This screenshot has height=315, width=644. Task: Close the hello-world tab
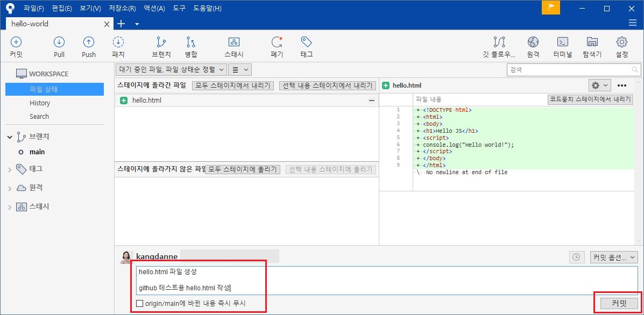[107, 24]
